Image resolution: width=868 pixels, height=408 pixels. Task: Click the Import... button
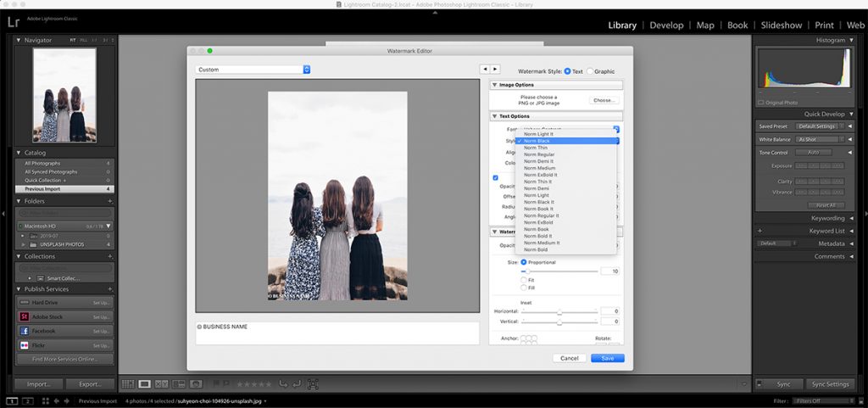tap(37, 383)
